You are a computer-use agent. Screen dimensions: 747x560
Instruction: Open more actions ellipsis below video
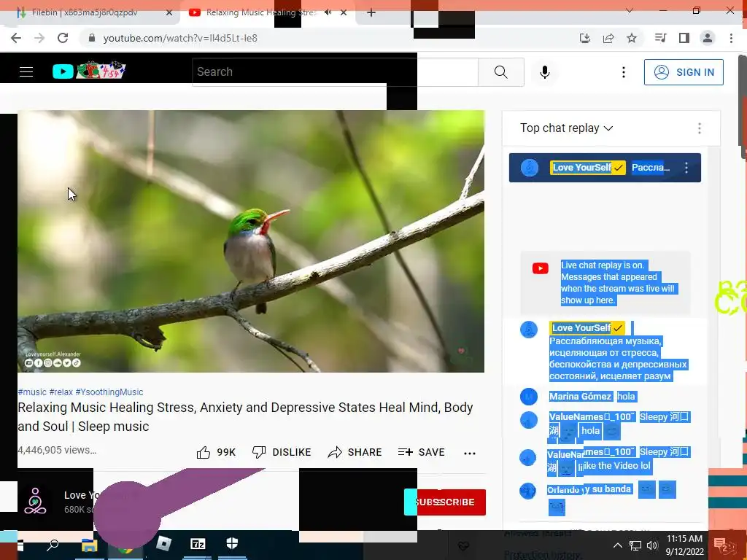tap(470, 454)
